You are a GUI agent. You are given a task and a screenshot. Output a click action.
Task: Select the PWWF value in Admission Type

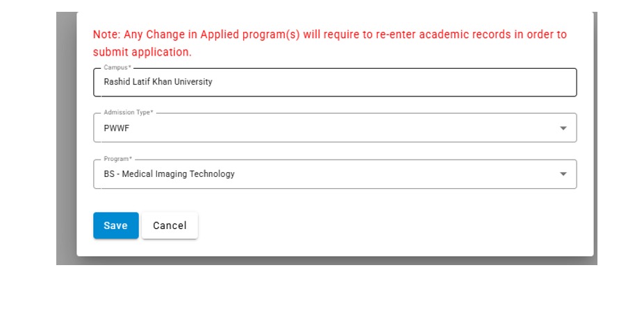(117, 128)
